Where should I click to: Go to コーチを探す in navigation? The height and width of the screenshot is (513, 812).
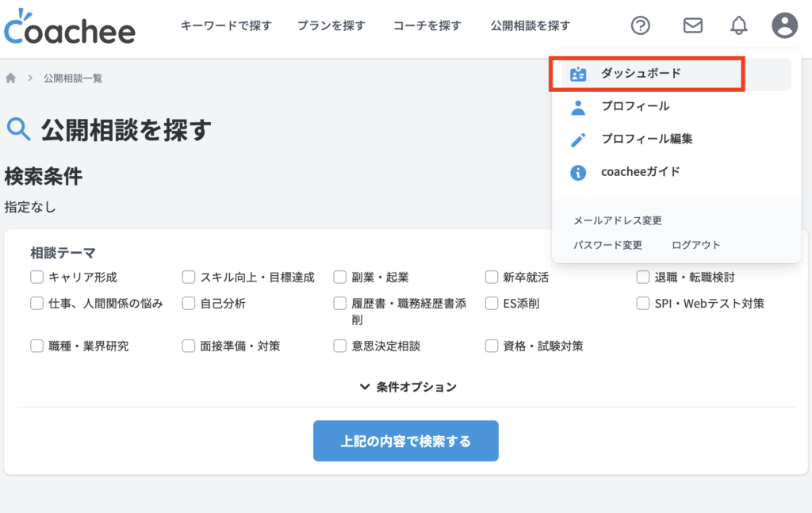coord(427,25)
